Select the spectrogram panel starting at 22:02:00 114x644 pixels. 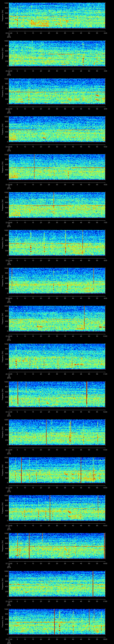(x=57, y=53)
